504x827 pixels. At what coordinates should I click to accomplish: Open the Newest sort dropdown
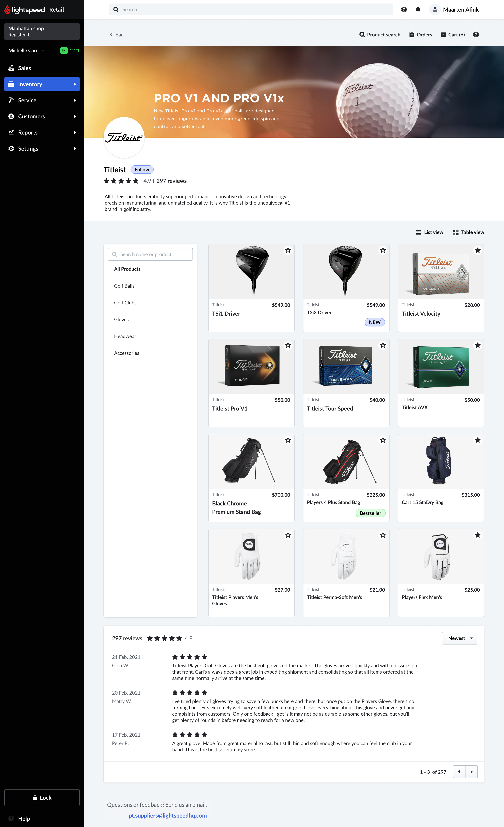[460, 638]
